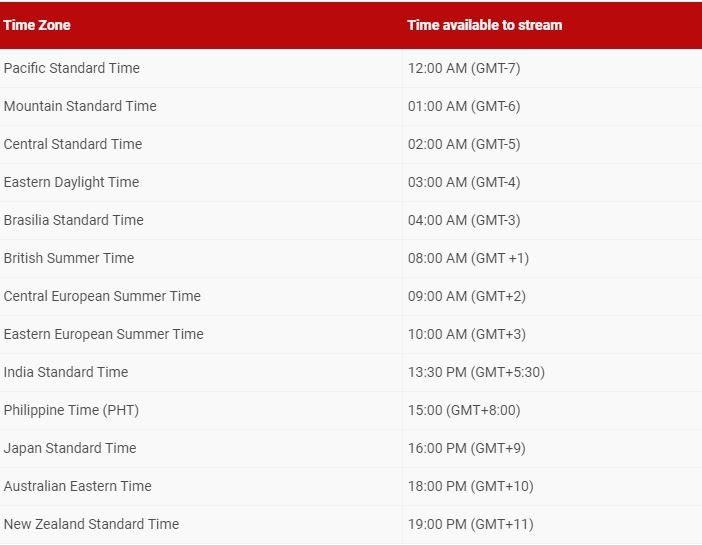Viewport: 702px width, 545px height.
Task: Click the Philippine Time (PHT) entry
Action: pyautogui.click(x=71, y=410)
